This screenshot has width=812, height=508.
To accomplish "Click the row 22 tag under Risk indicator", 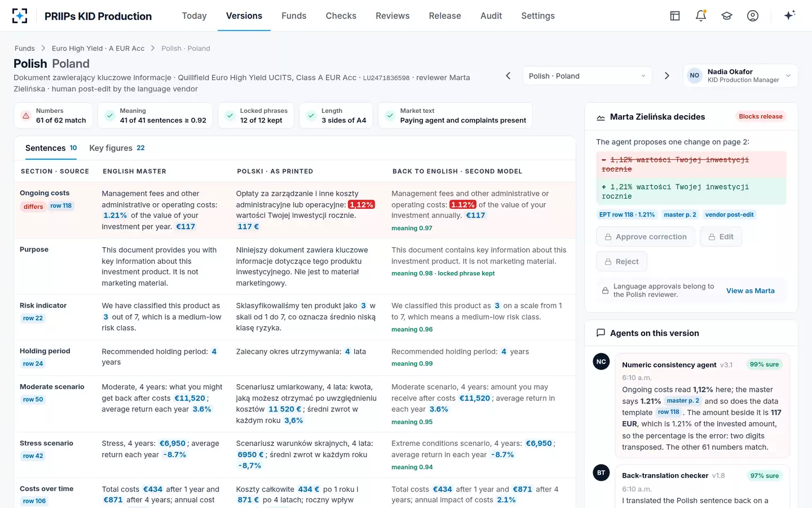I will [33, 318].
